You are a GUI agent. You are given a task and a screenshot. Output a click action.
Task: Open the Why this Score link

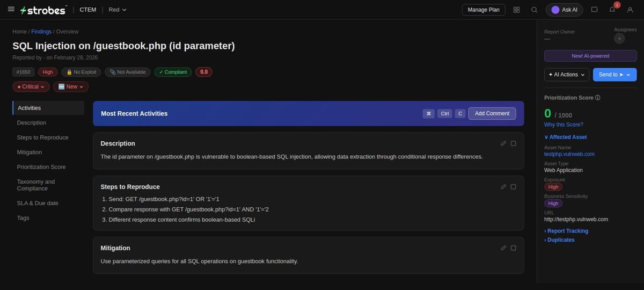click(x=563, y=125)
